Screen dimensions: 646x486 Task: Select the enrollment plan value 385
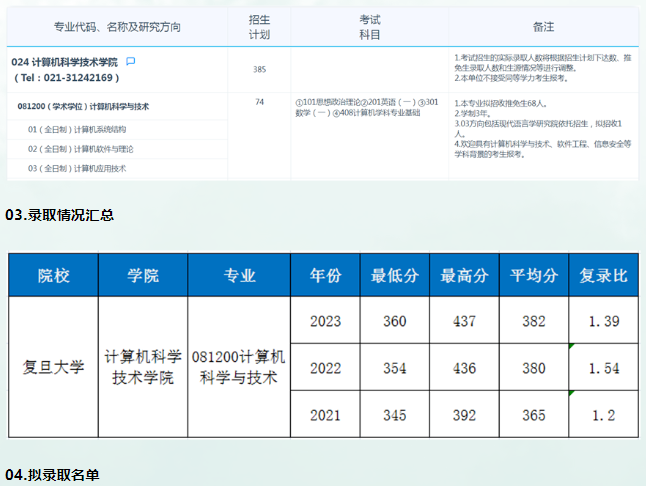tap(259, 69)
